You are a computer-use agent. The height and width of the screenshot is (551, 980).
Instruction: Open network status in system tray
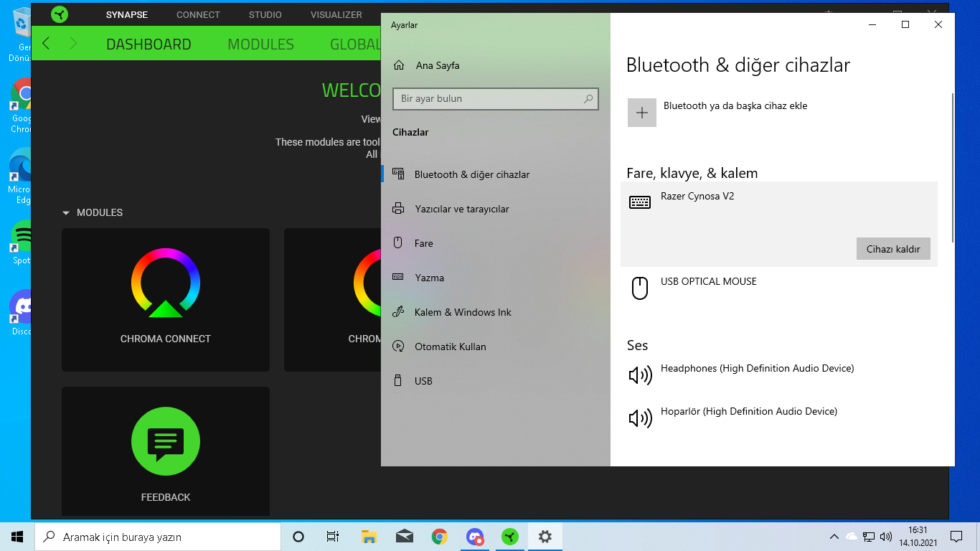tap(869, 537)
